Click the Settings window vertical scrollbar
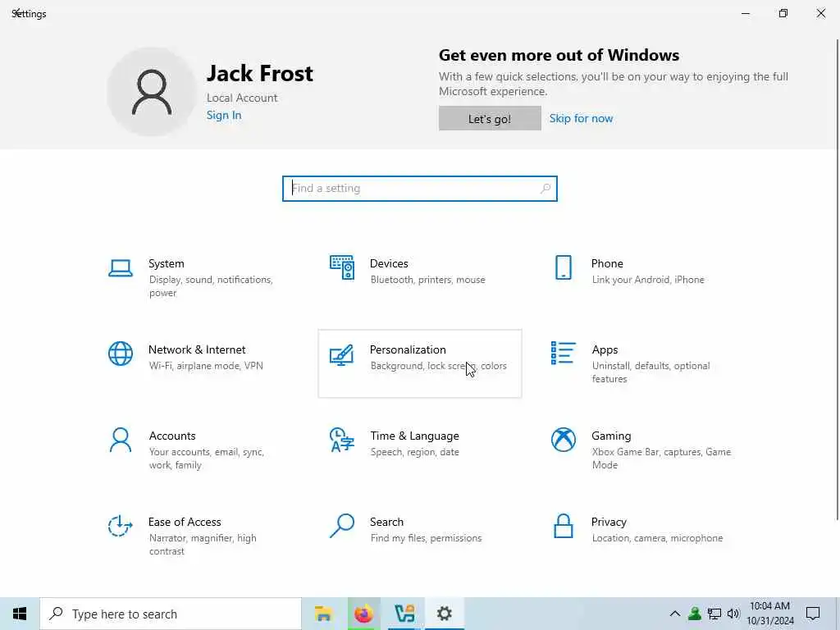 [x=837, y=279]
